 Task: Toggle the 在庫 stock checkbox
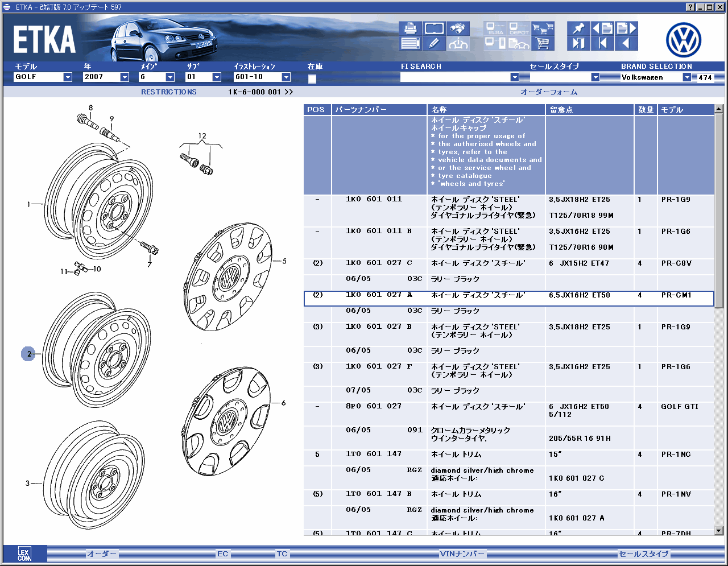point(312,79)
